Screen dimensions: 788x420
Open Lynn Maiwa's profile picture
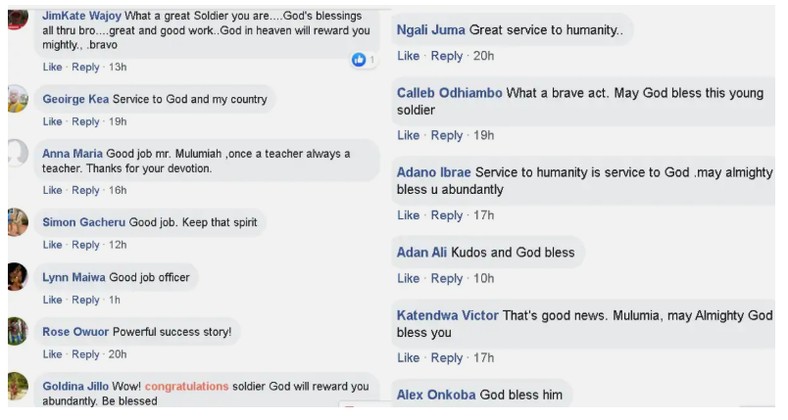(17, 276)
